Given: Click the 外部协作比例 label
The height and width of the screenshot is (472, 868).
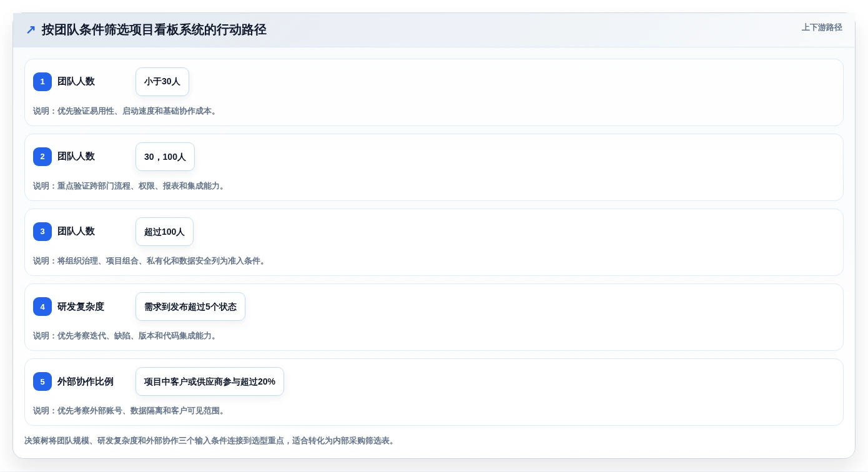Looking at the screenshot, I should point(86,381).
